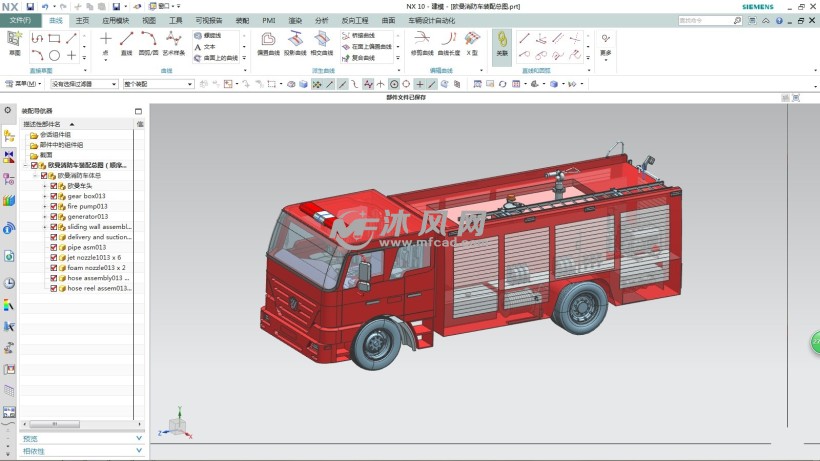Switch to the Analysis (分析) ribbon tab

point(322,20)
